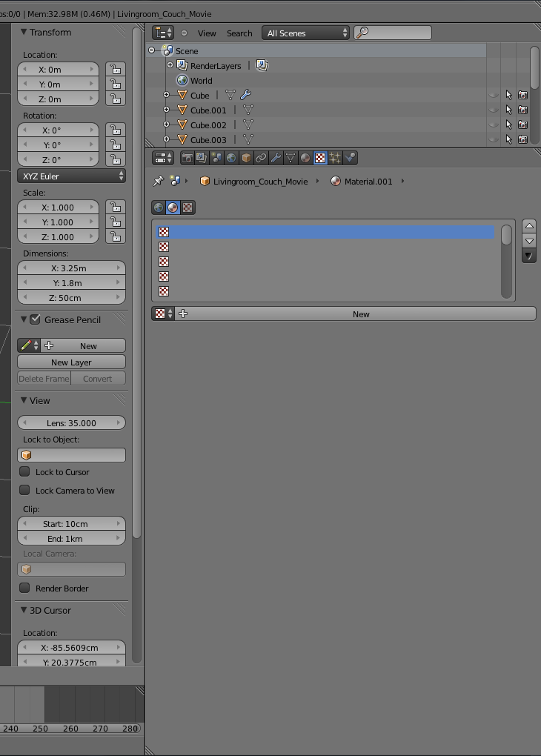Open the Render Layers properties tab

(x=202, y=158)
